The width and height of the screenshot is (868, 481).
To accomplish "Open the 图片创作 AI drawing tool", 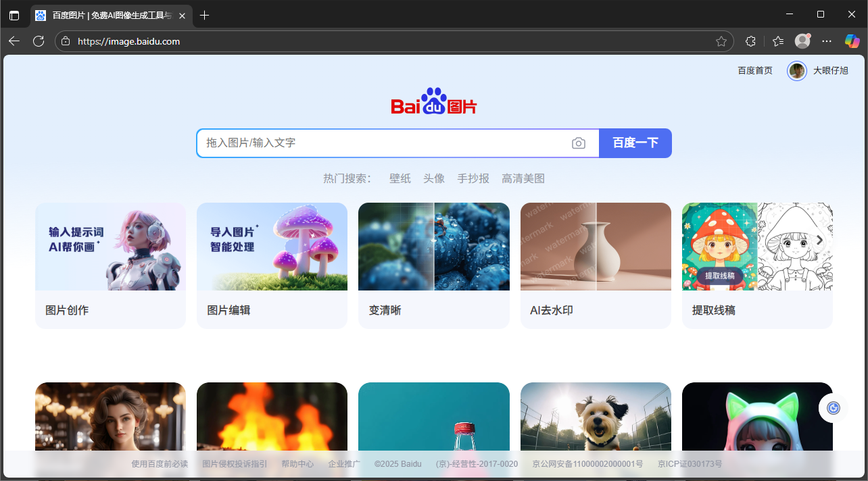I will [110, 265].
